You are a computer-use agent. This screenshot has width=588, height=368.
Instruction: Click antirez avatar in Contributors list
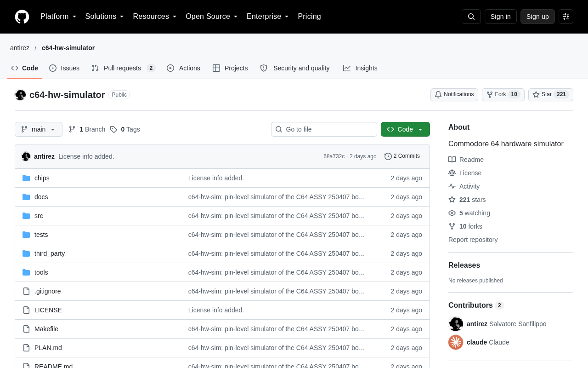[456, 324]
